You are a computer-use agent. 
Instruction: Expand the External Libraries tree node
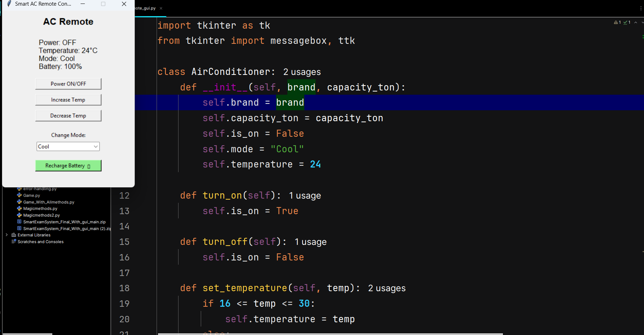[x=7, y=235]
